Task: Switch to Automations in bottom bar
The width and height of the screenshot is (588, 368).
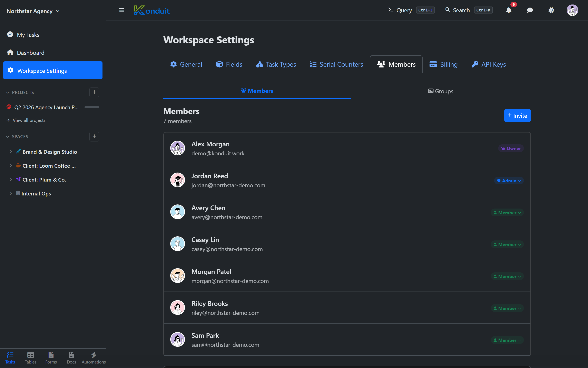Action: (x=94, y=358)
